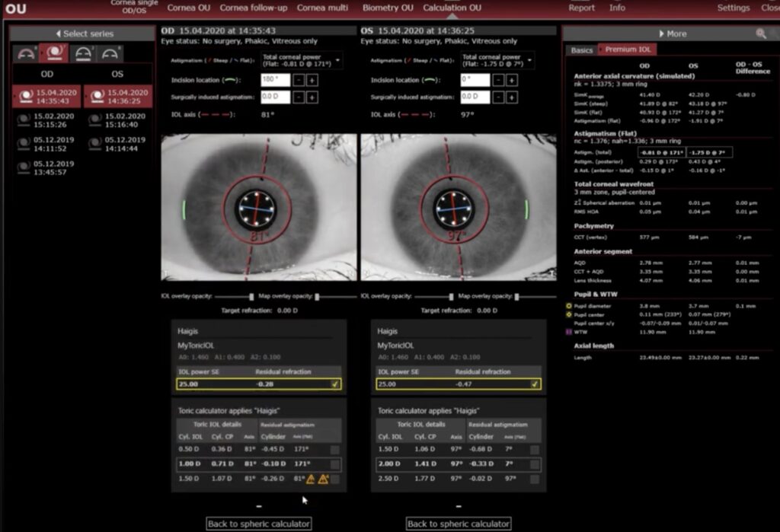Collapse the Select series panel

pos(82,34)
